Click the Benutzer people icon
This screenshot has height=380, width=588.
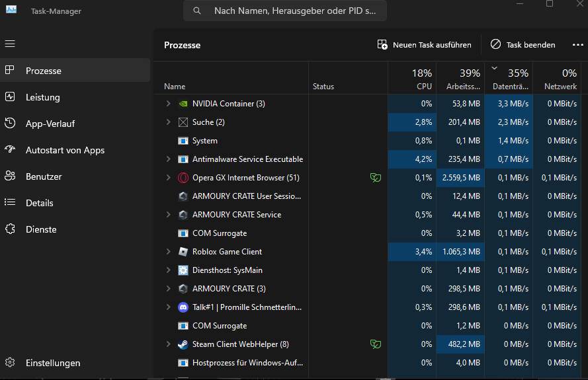tap(10, 176)
